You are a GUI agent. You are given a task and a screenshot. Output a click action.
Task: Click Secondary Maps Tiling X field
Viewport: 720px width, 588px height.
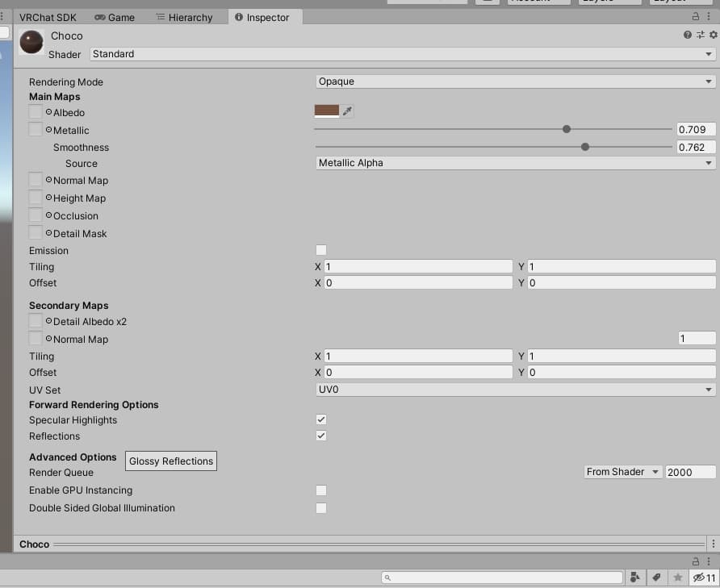point(418,357)
